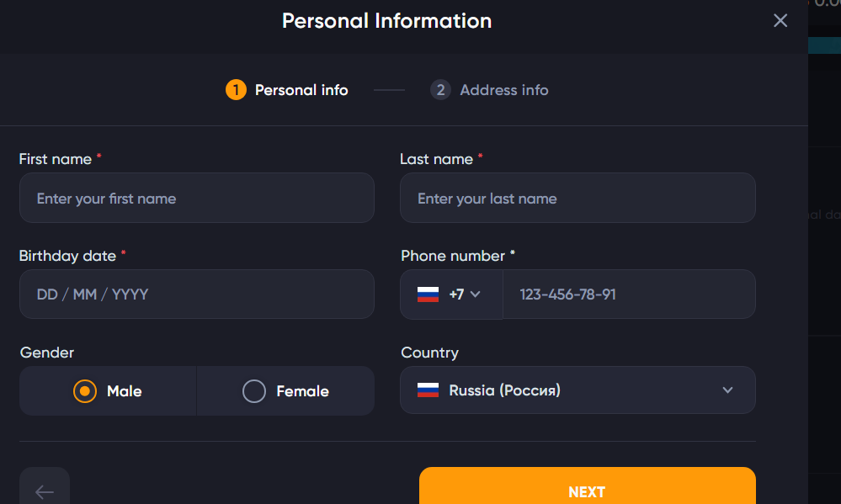Focus the Last name input field

578,198
